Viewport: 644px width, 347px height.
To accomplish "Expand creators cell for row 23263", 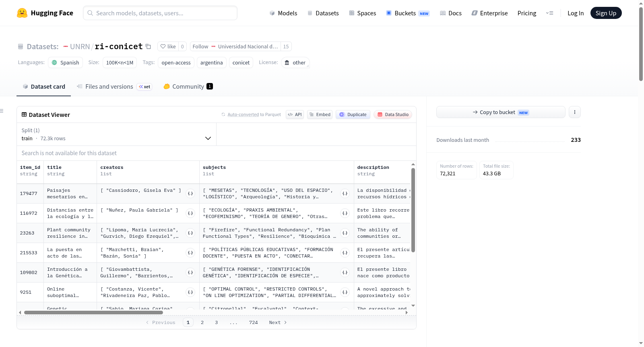I will click(x=190, y=233).
